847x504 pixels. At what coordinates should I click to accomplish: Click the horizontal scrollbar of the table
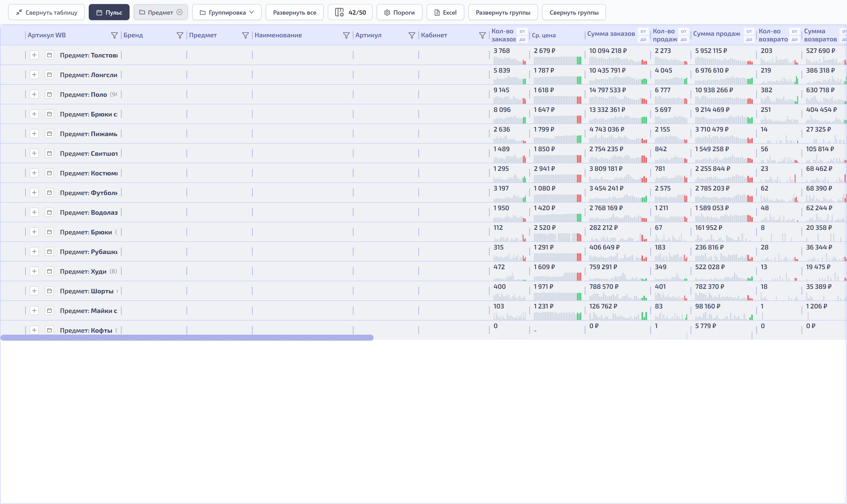pos(187,338)
